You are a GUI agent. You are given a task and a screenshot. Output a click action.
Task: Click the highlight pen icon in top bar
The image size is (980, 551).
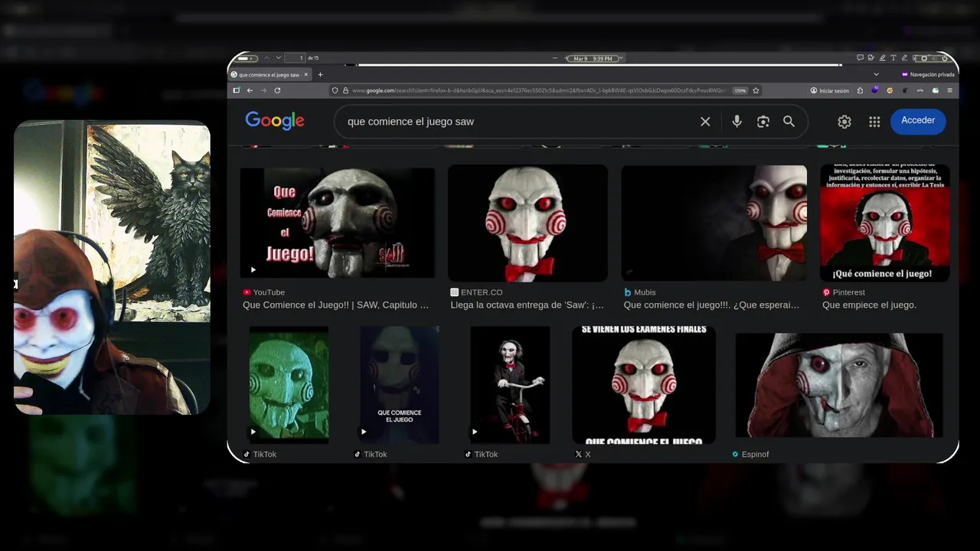coord(882,57)
